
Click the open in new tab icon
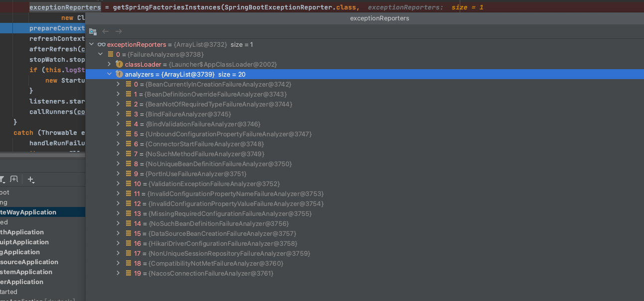coord(14,179)
